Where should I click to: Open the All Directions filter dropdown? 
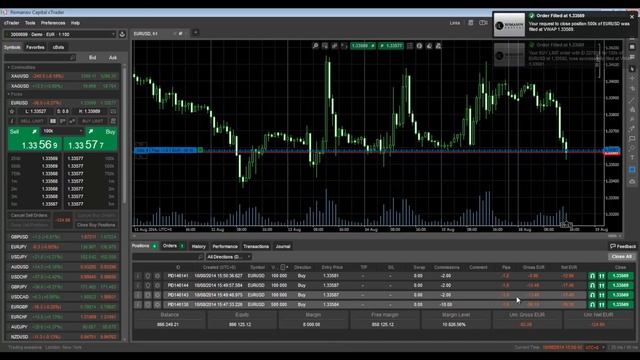click(x=228, y=257)
